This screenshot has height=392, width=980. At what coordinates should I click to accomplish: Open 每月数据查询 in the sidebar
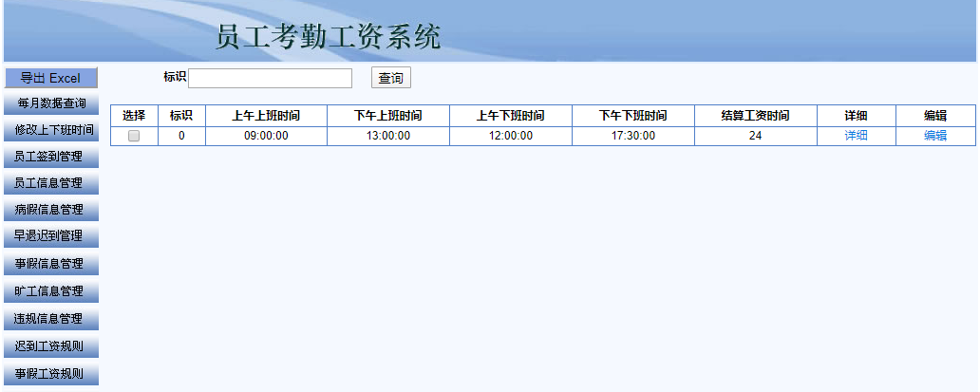pos(50,103)
